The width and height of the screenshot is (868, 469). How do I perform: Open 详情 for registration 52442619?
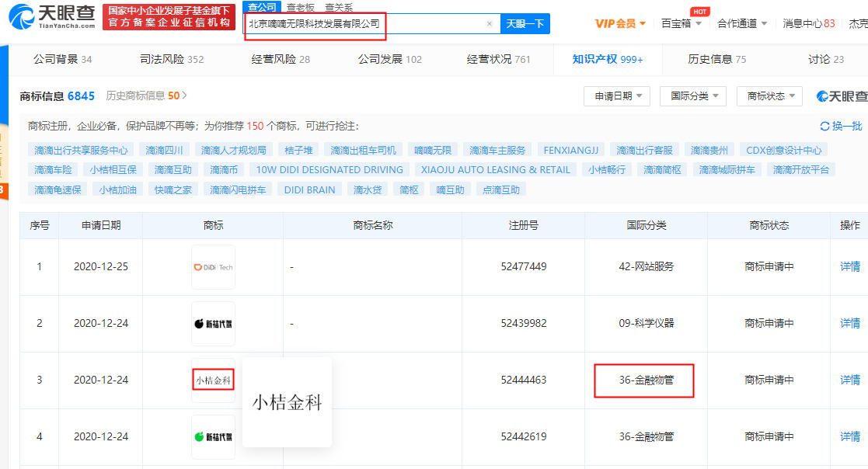tap(849, 436)
